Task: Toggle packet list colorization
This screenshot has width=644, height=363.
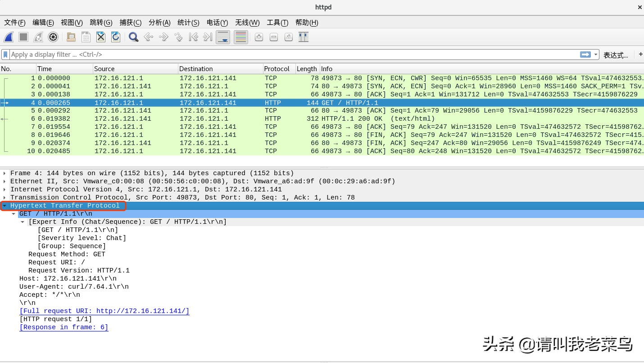Action: point(241,37)
